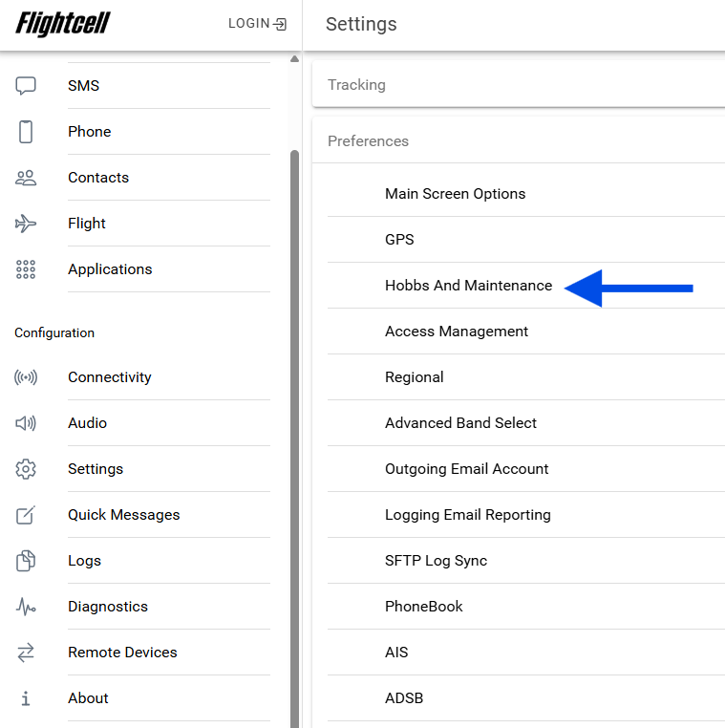
Task: Open the Quick Messages edit icon
Action: click(26, 515)
